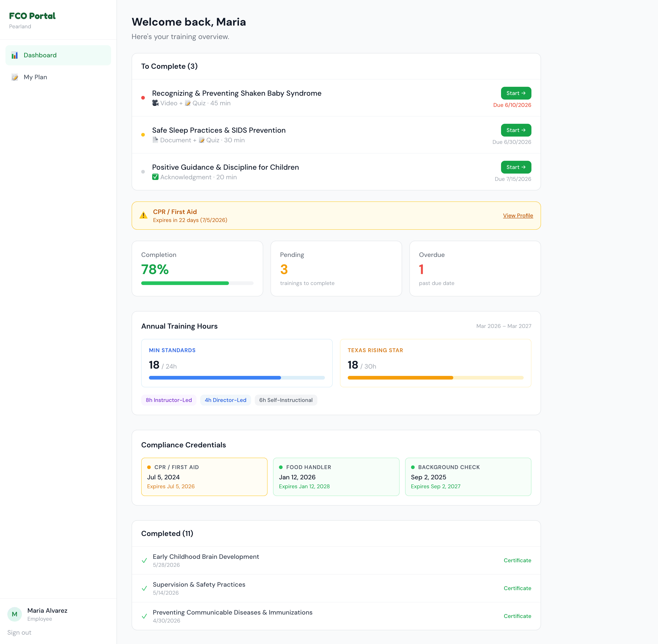Click the Recognizing & Preventing Shaken Baby Syndrome title
The width and height of the screenshot is (658, 644).
(237, 93)
